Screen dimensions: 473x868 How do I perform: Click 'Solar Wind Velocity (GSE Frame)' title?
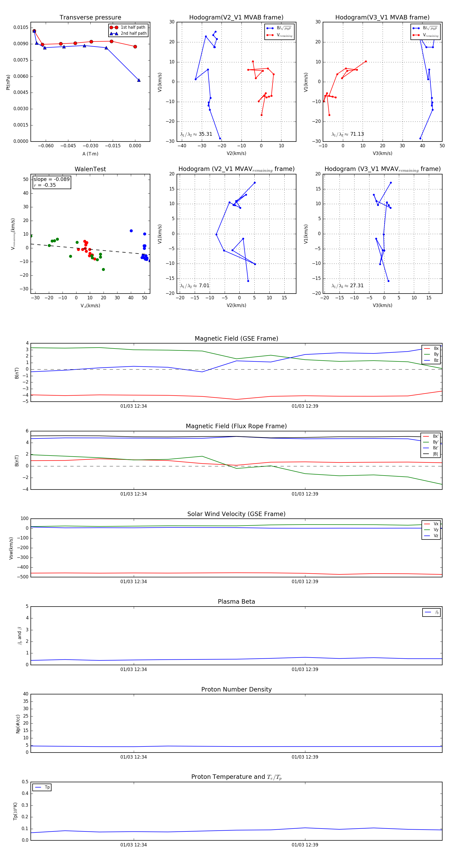(x=236, y=514)
